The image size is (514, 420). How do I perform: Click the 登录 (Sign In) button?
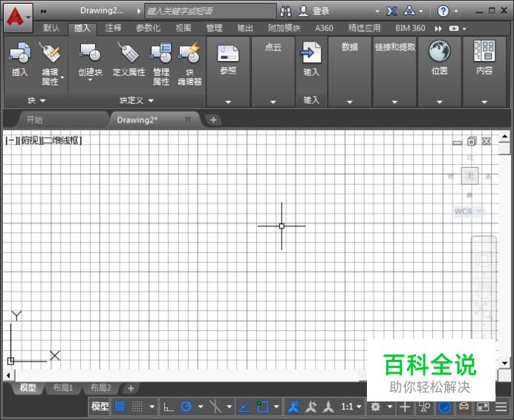click(320, 11)
